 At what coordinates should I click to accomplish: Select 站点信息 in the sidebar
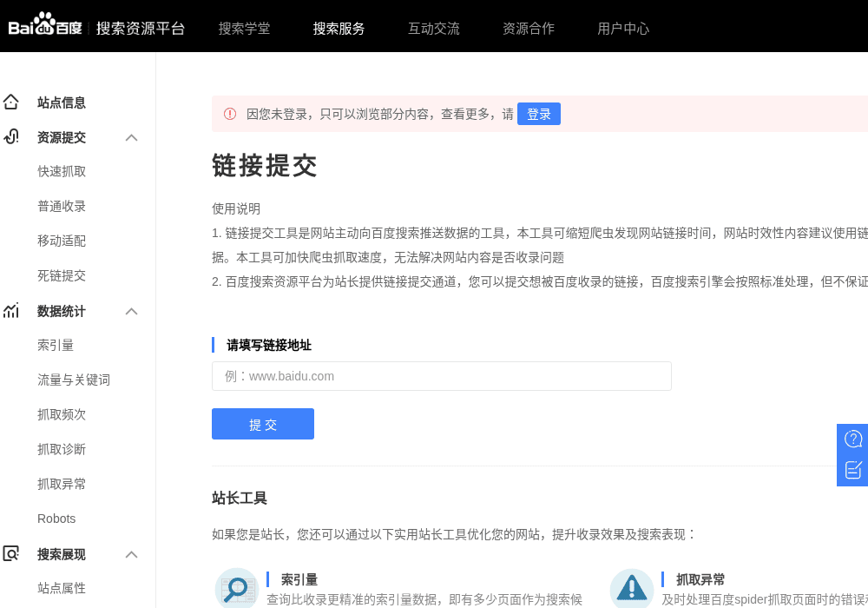62,102
